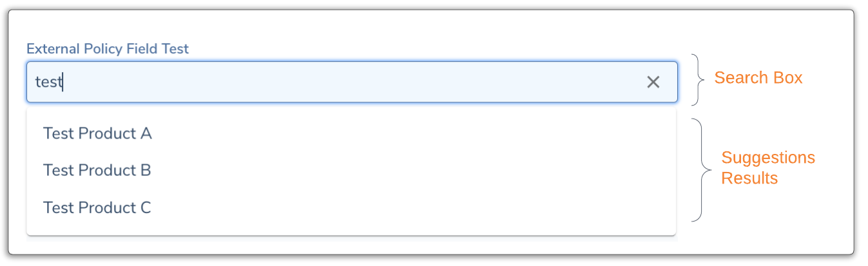Viewport: 868px width, 266px height.
Task: Click the letter "A" in Test Product A
Action: pyautogui.click(x=146, y=133)
